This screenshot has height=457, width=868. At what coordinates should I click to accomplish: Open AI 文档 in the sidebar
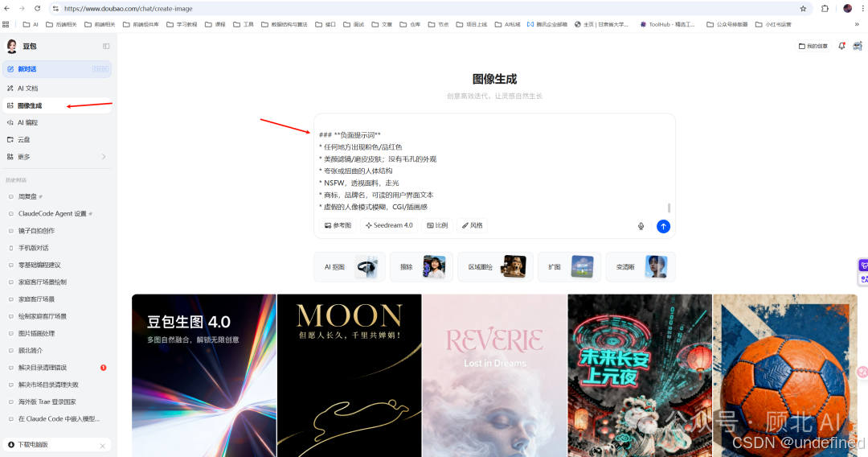pyautogui.click(x=58, y=88)
